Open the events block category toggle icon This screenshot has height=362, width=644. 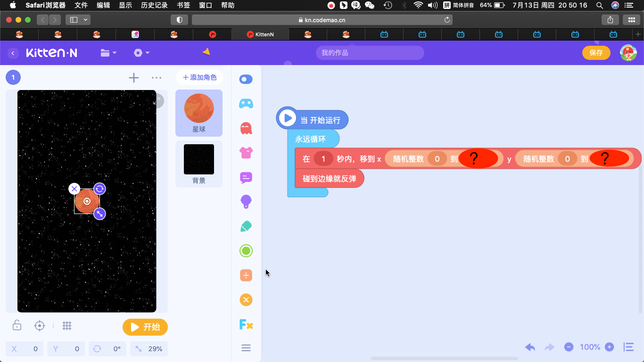(246, 79)
